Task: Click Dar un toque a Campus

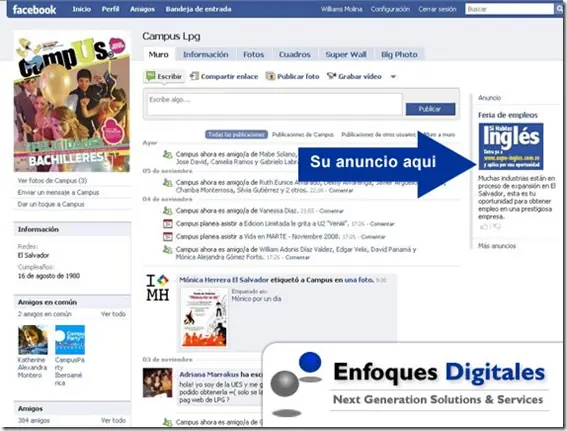Action: click(x=51, y=204)
